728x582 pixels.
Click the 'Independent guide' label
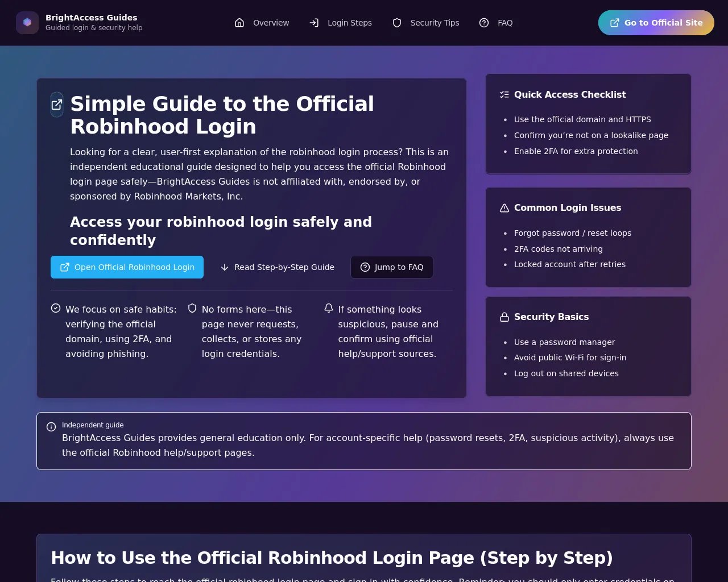(93, 425)
